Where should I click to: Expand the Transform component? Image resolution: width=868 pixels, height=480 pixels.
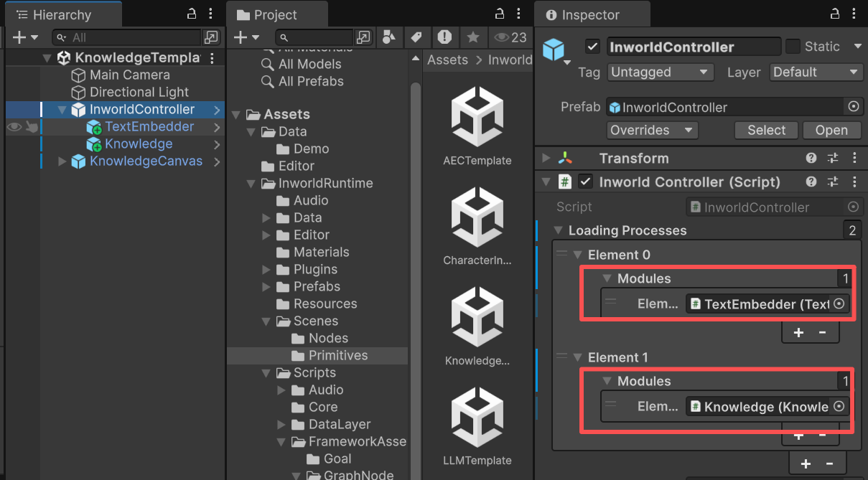click(547, 159)
